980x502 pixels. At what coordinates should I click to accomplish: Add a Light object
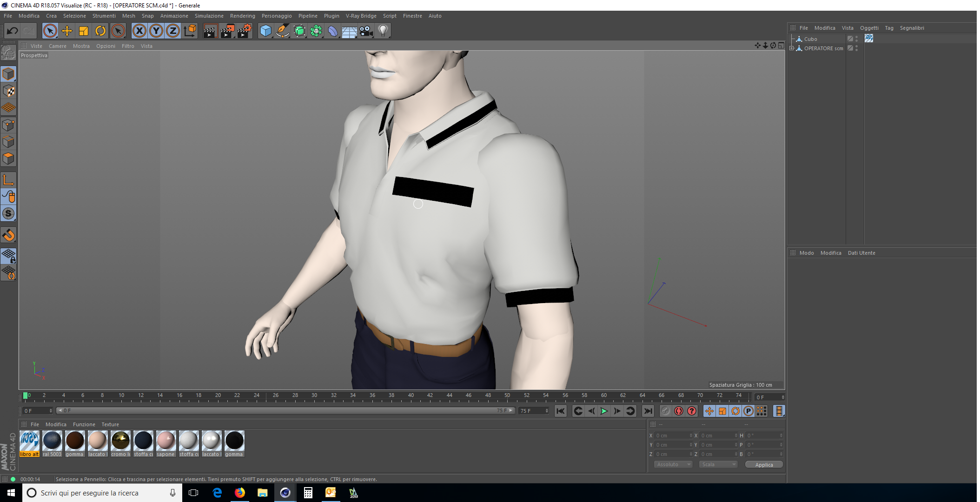pos(383,31)
